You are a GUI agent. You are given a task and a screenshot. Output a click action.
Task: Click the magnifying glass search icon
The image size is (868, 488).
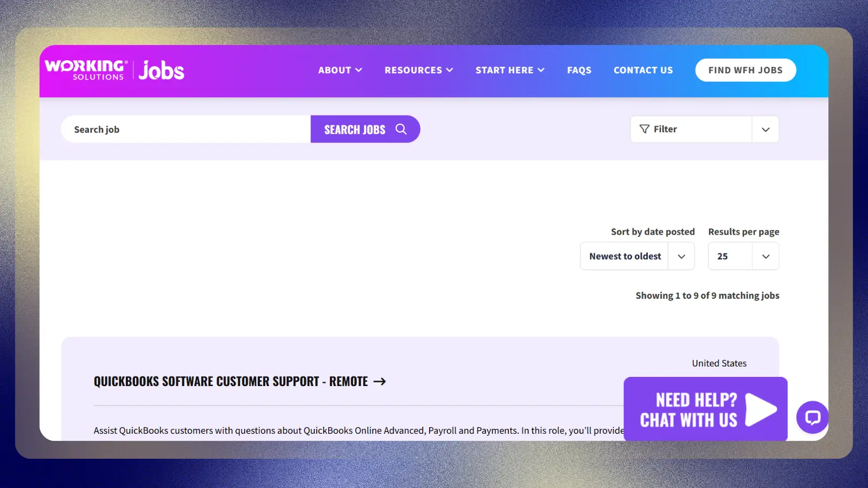coord(401,129)
